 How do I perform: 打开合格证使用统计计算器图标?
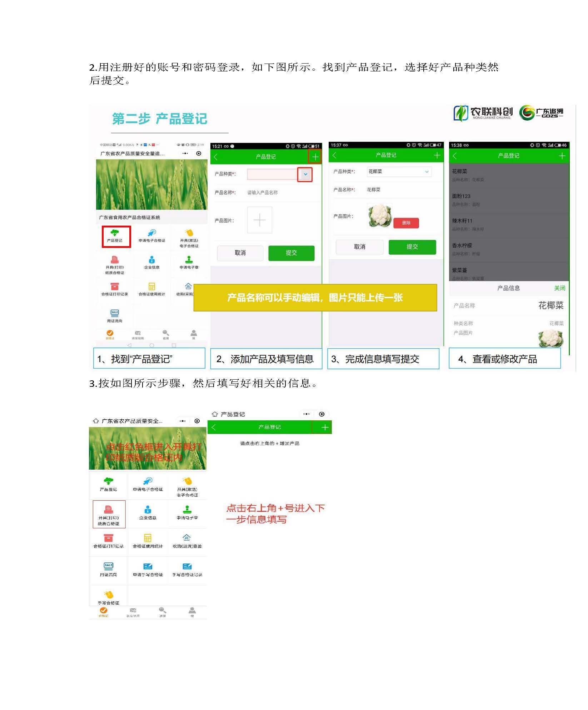(x=148, y=542)
